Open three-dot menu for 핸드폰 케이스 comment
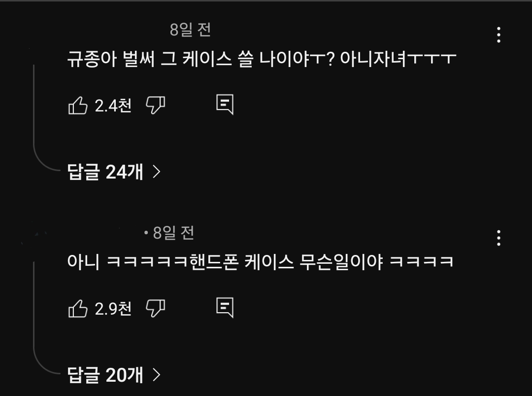The width and height of the screenshot is (532, 396). [x=499, y=238]
